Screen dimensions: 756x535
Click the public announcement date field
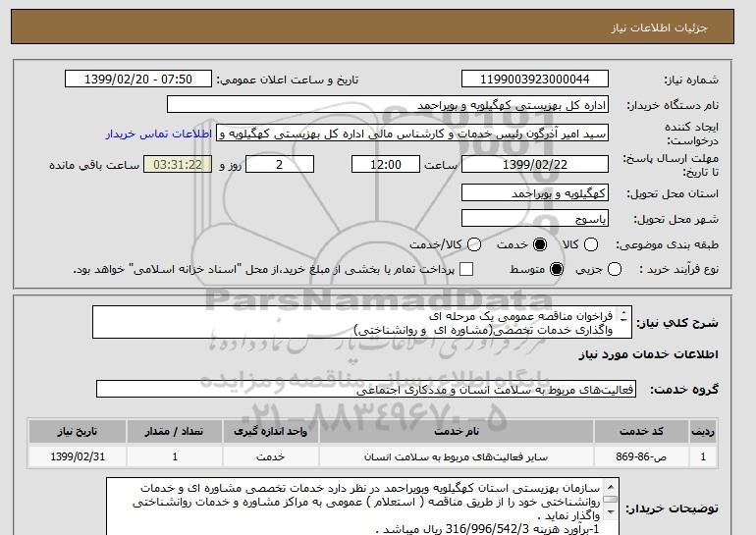[138, 80]
